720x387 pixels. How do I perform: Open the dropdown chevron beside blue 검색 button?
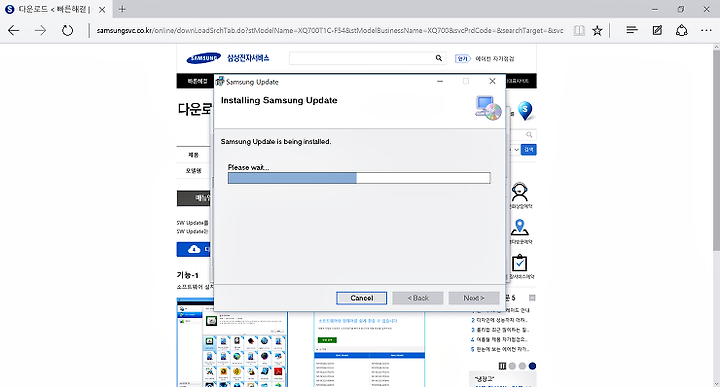(x=517, y=150)
